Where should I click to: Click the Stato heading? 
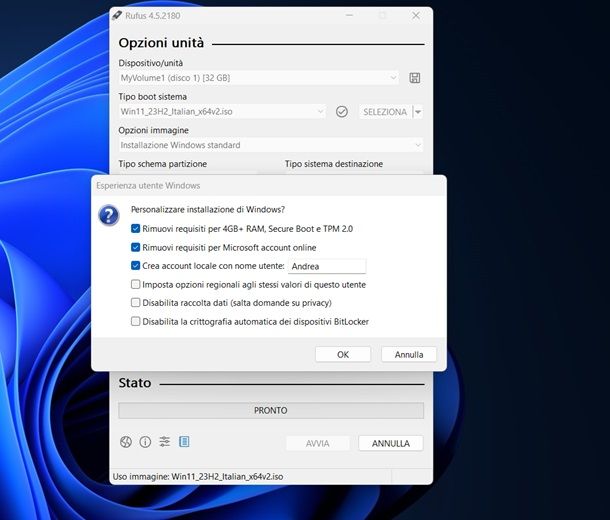(x=135, y=383)
